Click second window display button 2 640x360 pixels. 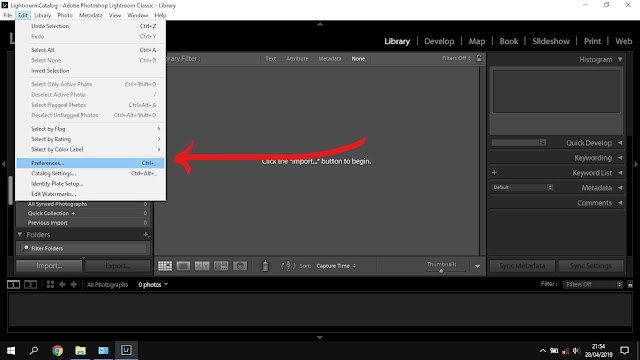30,284
